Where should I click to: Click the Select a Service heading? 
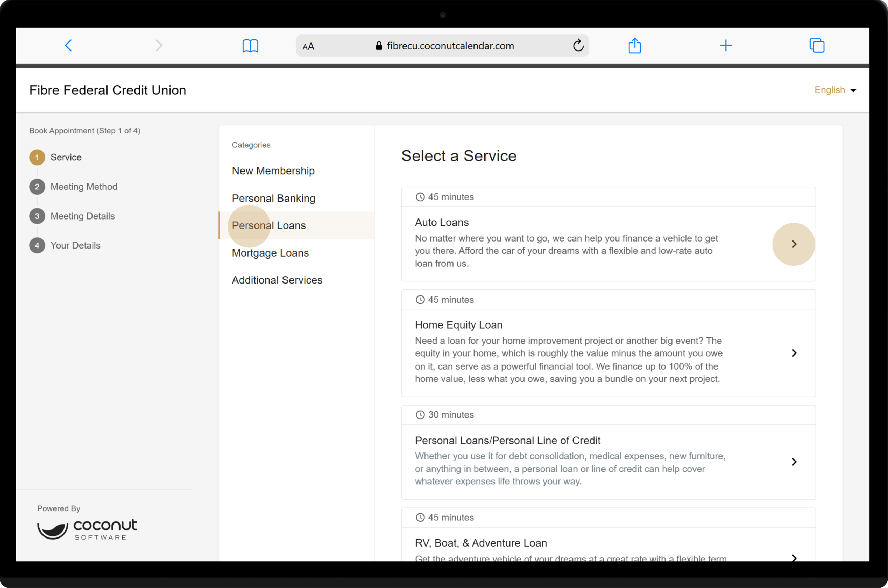(458, 156)
